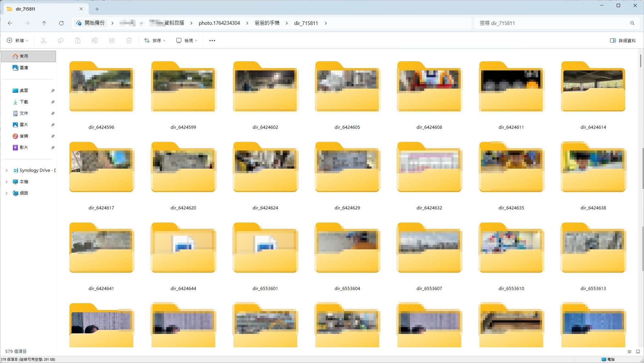Expand the Synology Drive tree node

point(7,170)
